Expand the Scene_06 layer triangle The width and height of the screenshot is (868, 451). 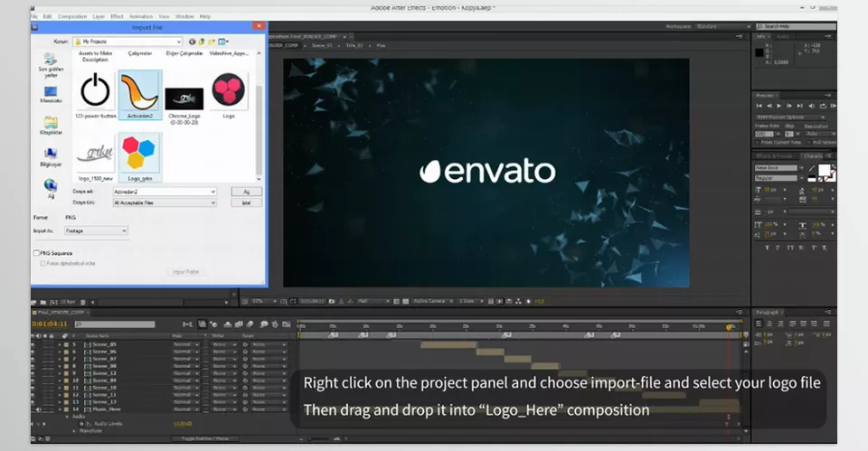pyautogui.click(x=60, y=352)
